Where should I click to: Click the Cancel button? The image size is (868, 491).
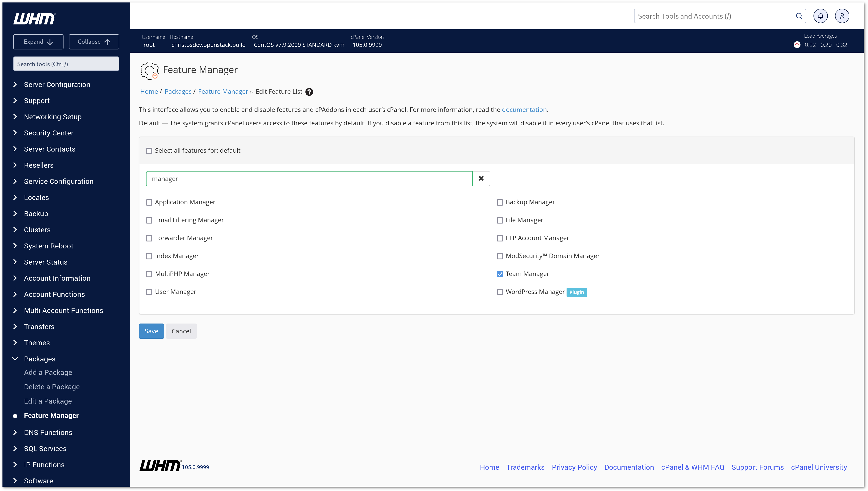tap(181, 331)
